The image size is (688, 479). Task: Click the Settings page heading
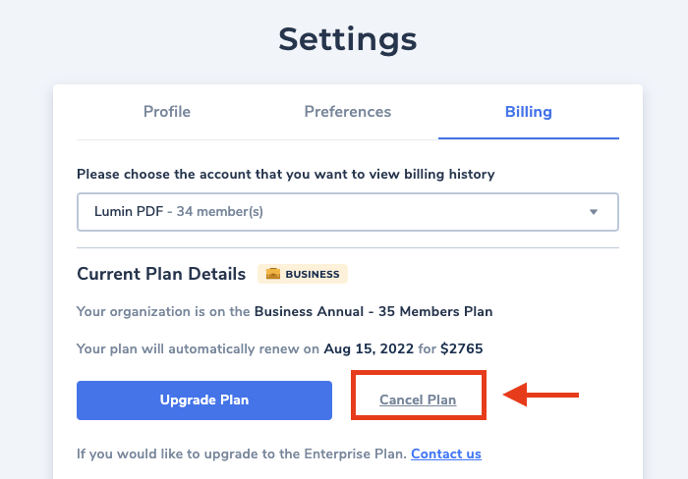coord(348,39)
